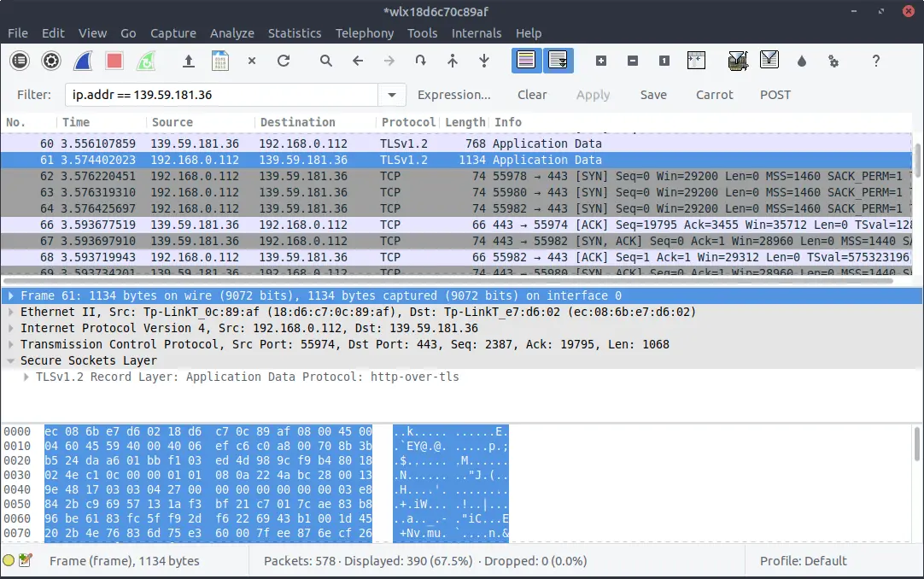Open Wireshark preferences
This screenshot has height=579, width=924.
coord(833,61)
